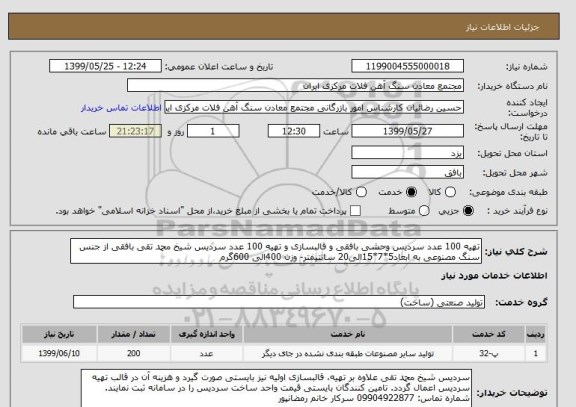This screenshot has height=407, width=576.
Task: Click the طبقه بندی موضوعی label
Action: 508,192
